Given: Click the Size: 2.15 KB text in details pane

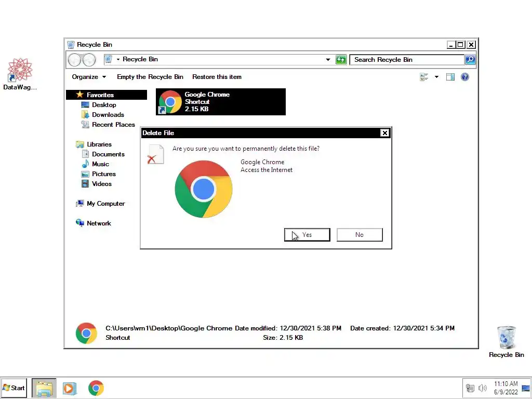Looking at the screenshot, I should coord(283,338).
